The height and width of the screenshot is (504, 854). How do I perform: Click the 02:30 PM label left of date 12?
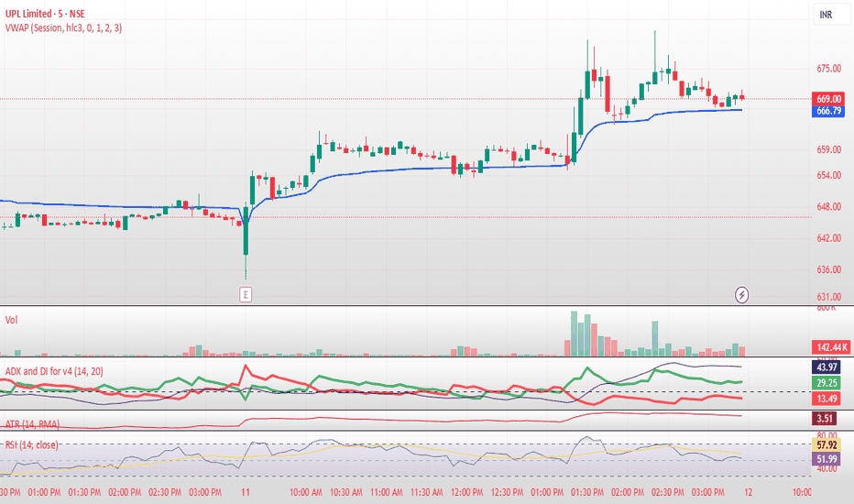coord(668,492)
